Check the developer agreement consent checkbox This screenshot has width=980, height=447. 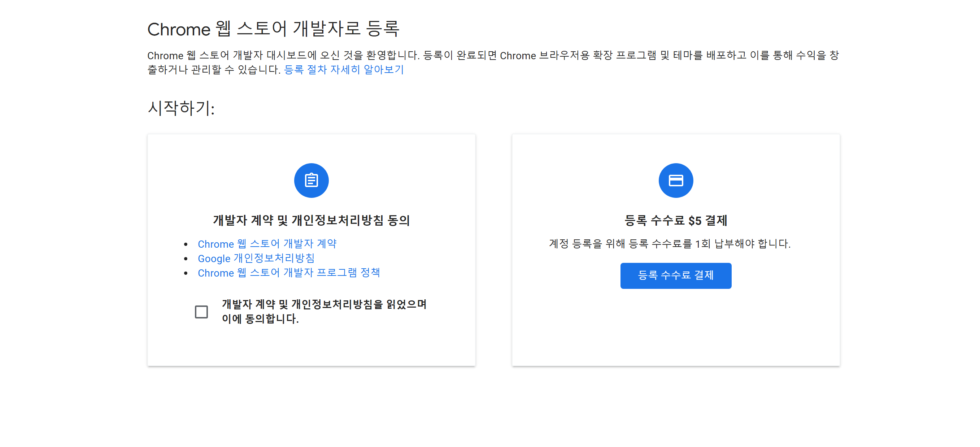pos(201,312)
